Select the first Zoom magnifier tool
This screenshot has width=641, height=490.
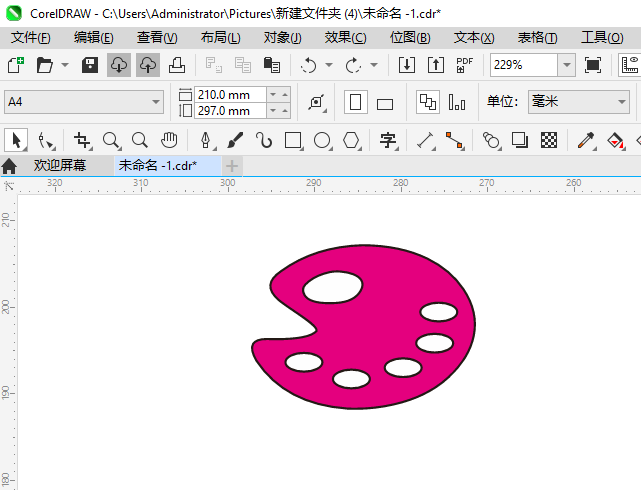tap(111, 140)
